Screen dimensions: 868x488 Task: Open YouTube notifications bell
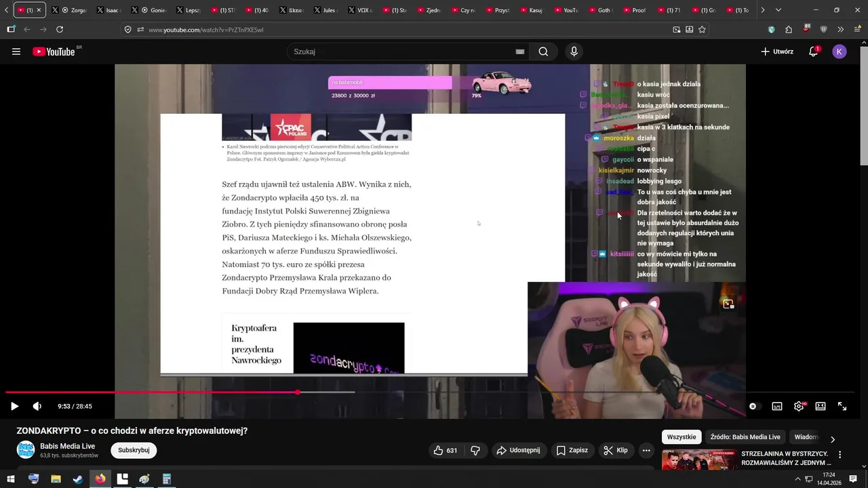click(x=814, y=52)
